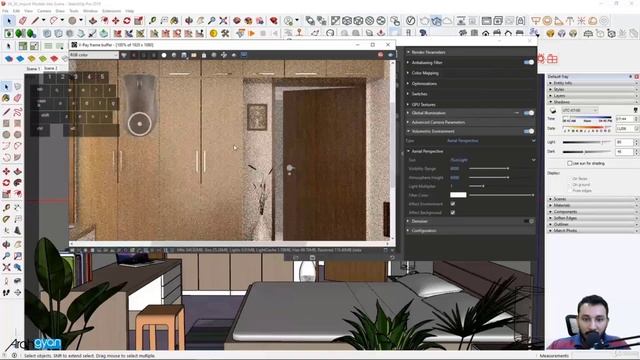Screen dimensions: 640x360
Task: Expand Render Parameters section
Action: click(470, 52)
